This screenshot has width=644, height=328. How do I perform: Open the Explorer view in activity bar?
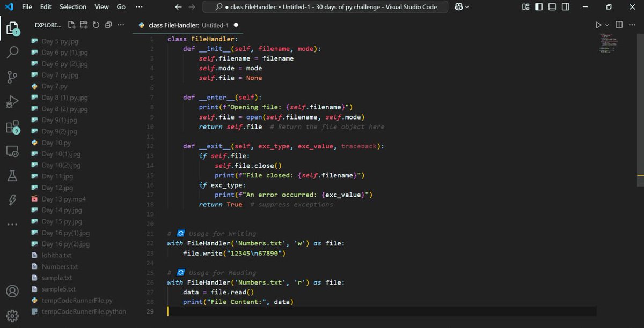point(12,28)
